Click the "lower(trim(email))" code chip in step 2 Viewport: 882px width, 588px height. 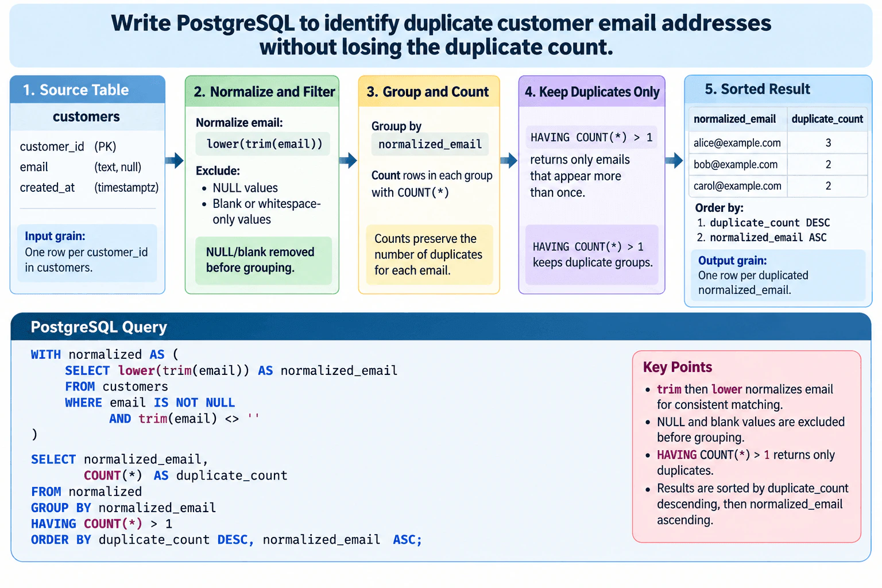tap(264, 144)
